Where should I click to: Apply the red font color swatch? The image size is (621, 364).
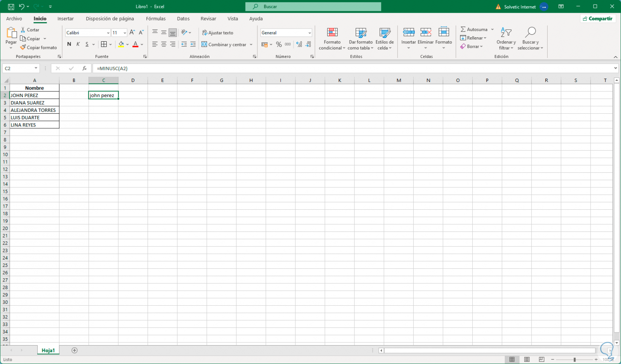(x=135, y=44)
